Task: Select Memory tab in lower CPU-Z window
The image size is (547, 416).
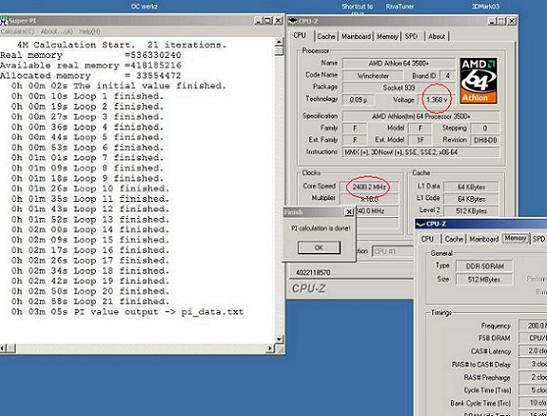Action: 515,238
